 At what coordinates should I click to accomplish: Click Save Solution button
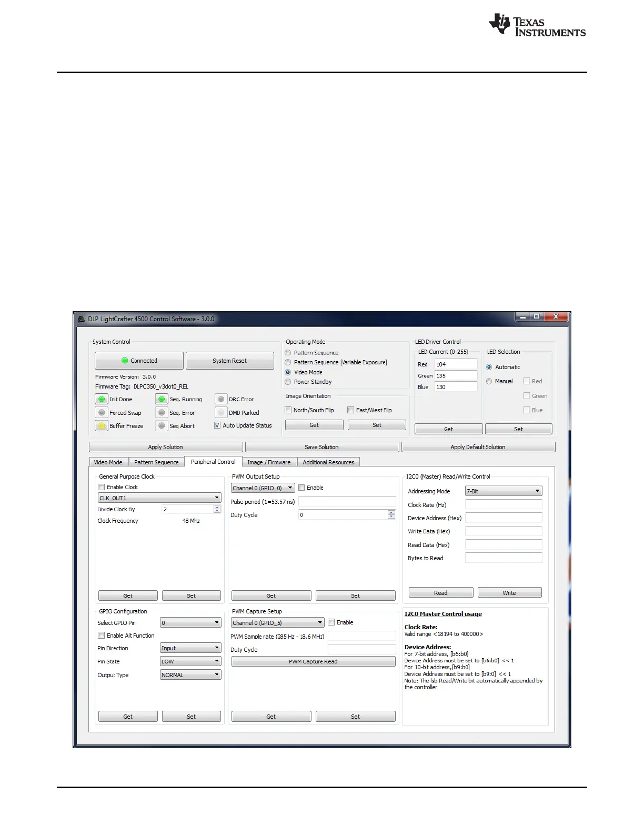pos(321,447)
